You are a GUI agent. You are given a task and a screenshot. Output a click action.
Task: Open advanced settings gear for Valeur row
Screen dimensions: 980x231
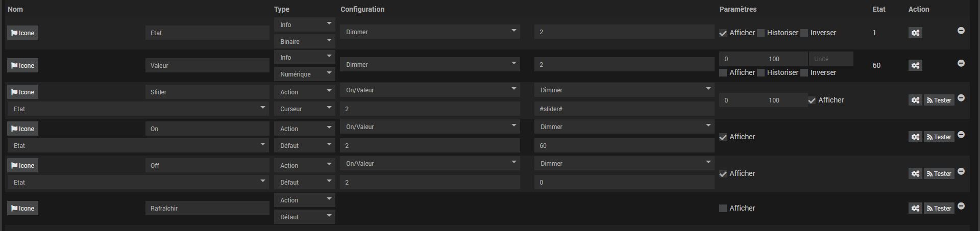pyautogui.click(x=915, y=66)
